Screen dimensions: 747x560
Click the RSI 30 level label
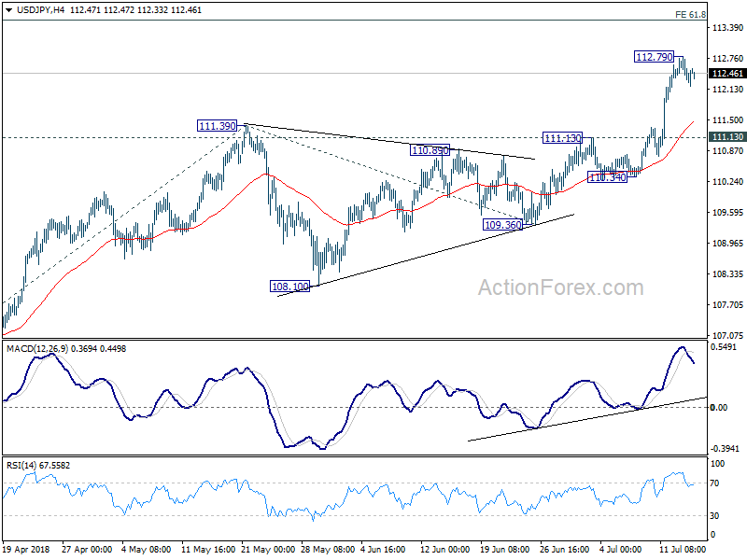click(714, 516)
